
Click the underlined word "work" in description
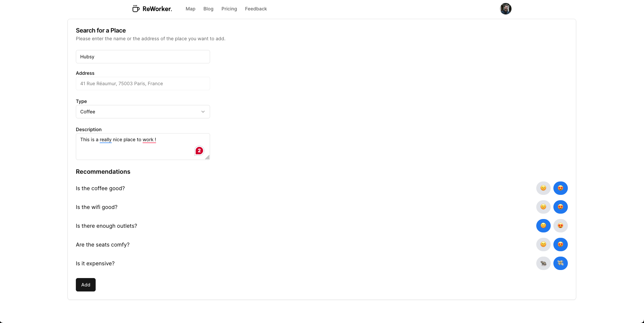pyautogui.click(x=148, y=140)
